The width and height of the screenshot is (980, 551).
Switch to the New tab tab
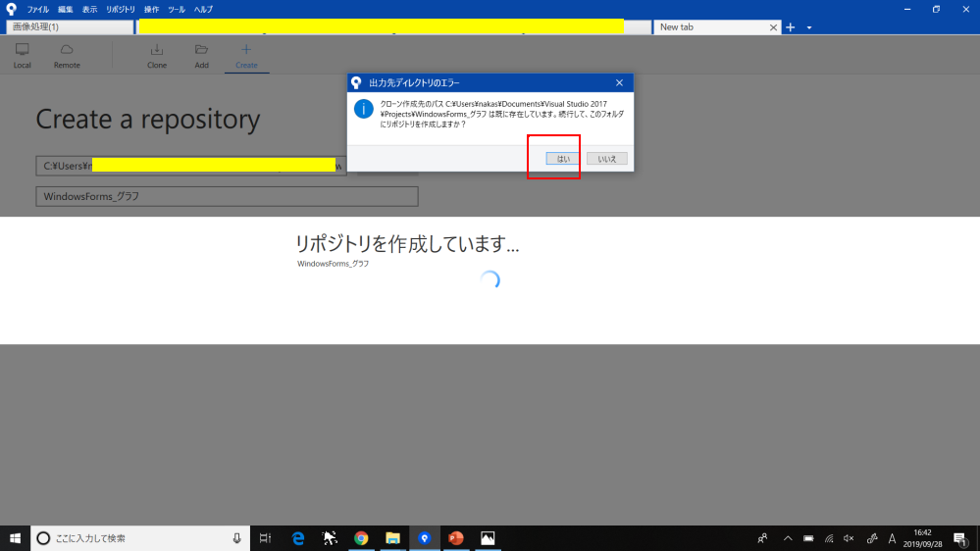(717, 26)
